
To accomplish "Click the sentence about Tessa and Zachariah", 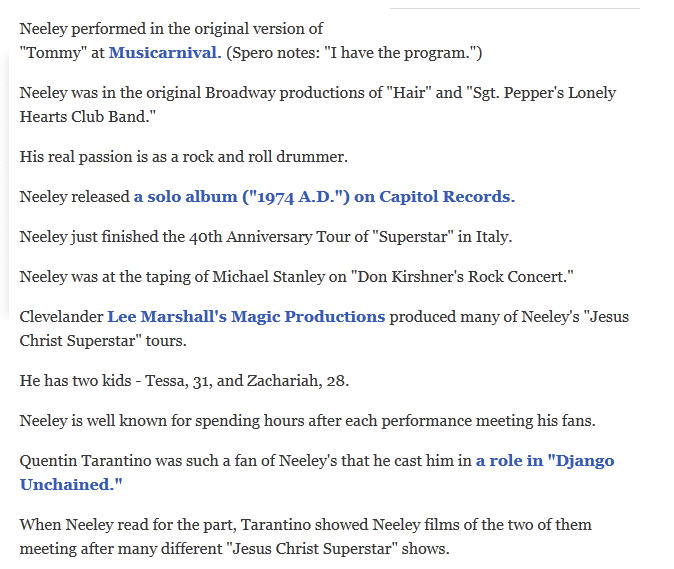I will pos(184,381).
